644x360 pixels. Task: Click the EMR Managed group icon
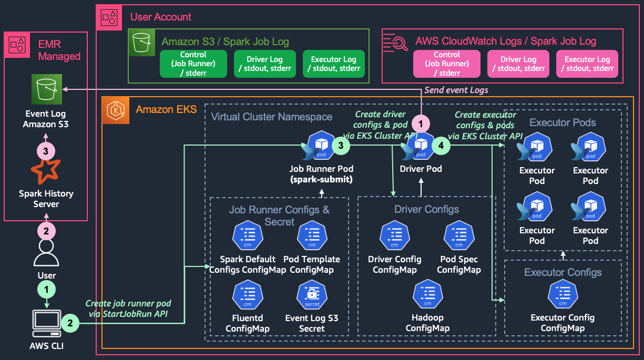click(18, 45)
